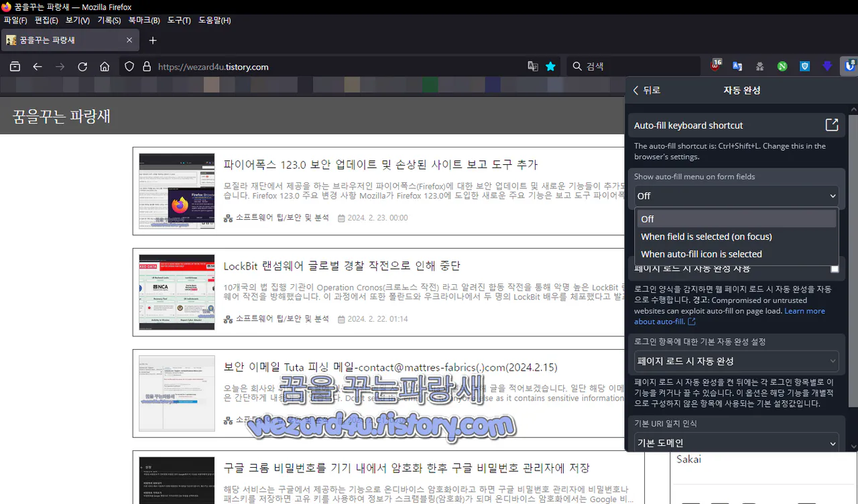The image size is (858, 504).
Task: Go to the Firefox home page
Action: (105, 66)
